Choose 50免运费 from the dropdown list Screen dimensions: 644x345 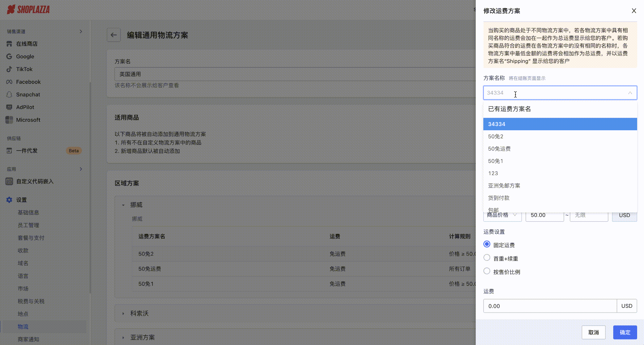pos(560,149)
